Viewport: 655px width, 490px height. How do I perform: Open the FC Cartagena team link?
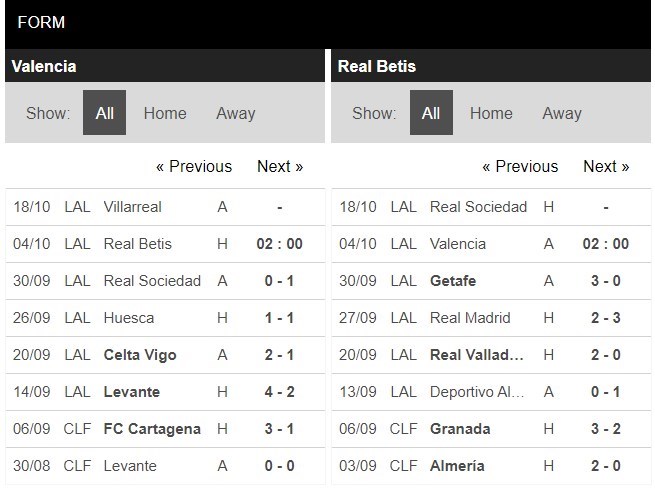tap(152, 429)
